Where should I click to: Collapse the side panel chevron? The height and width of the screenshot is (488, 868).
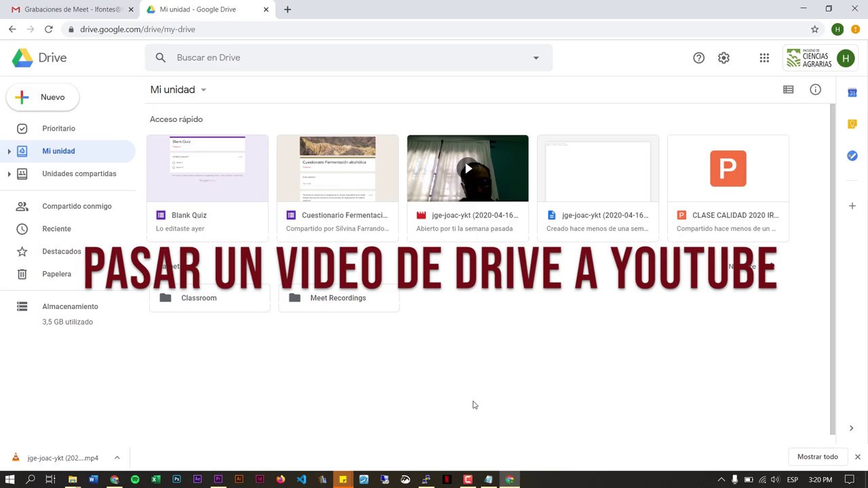[851, 428]
